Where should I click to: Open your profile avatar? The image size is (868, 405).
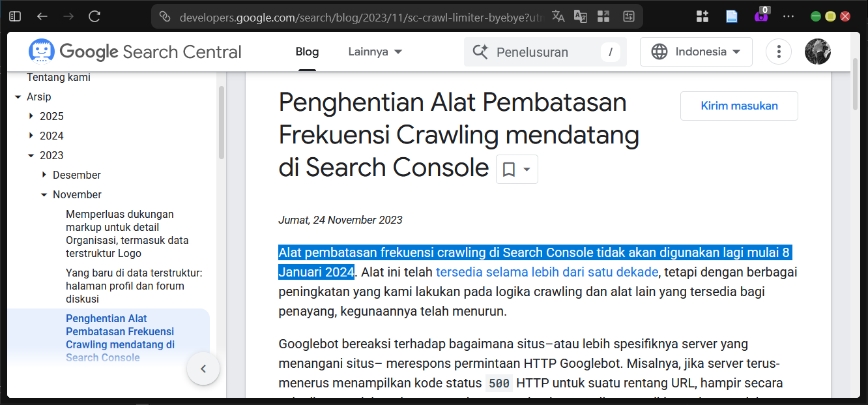[x=818, y=51]
